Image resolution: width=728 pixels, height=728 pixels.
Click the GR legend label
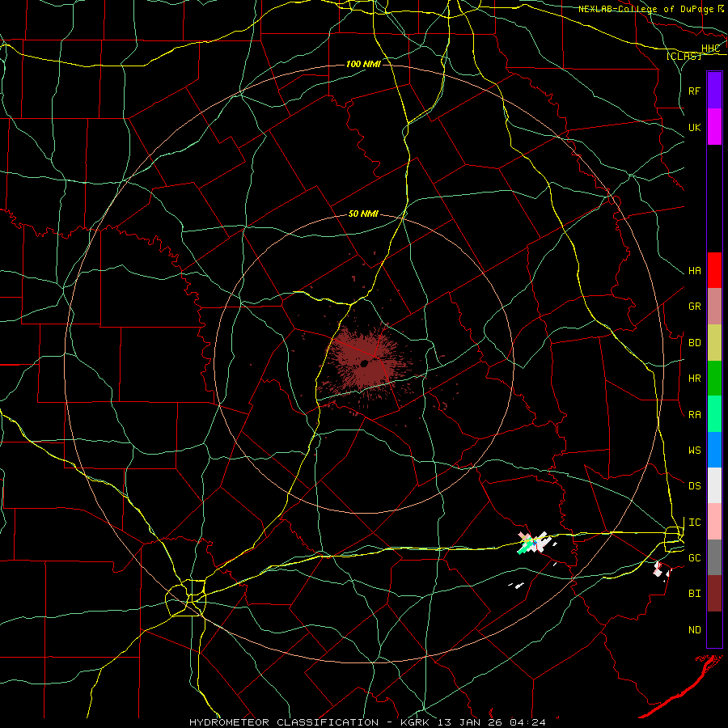(695, 307)
